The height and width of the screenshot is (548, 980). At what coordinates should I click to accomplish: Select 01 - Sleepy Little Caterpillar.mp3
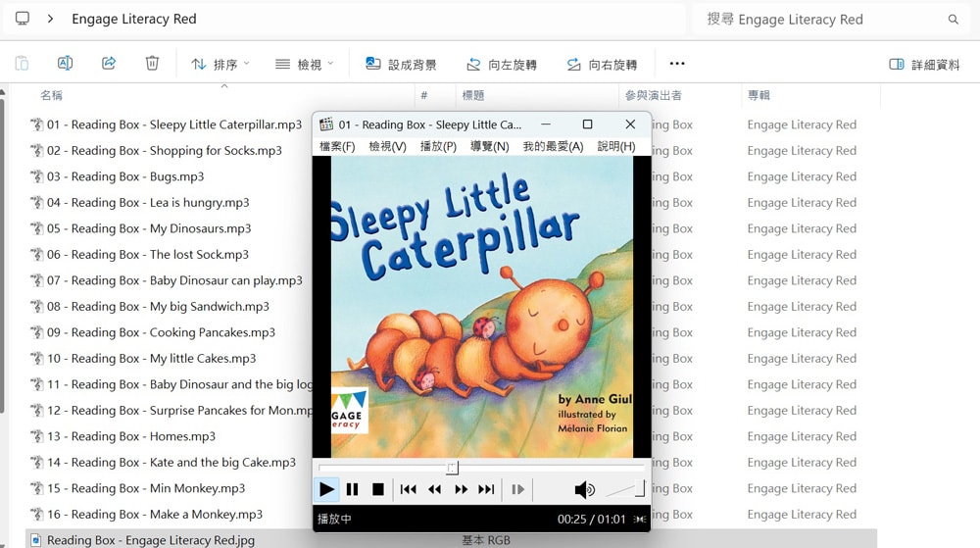[x=173, y=125]
